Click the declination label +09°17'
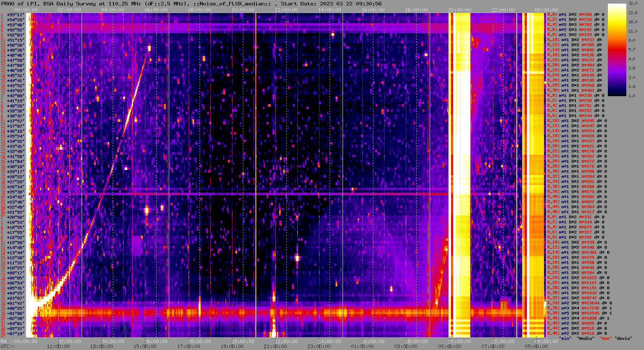 [16, 273]
